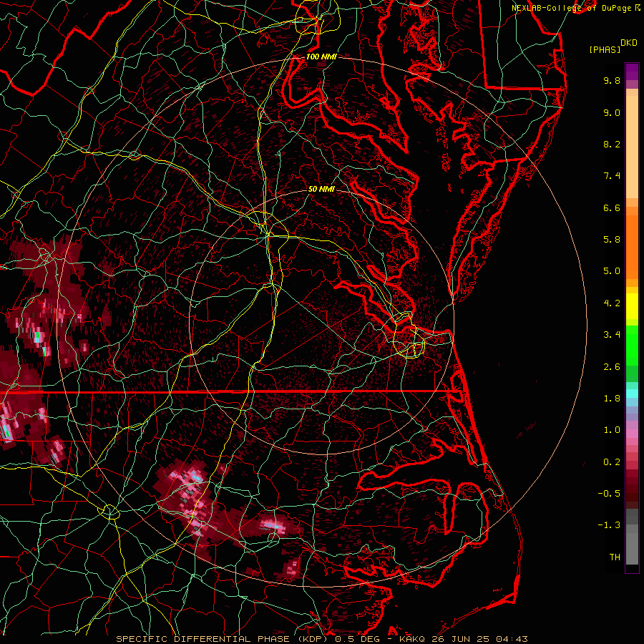
Task: Pick the bright green band of the color bar
Action: point(632,345)
